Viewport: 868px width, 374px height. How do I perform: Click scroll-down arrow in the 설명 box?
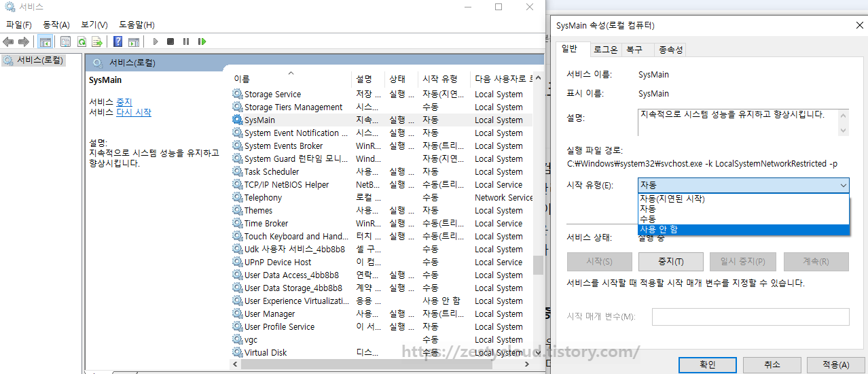click(x=844, y=130)
